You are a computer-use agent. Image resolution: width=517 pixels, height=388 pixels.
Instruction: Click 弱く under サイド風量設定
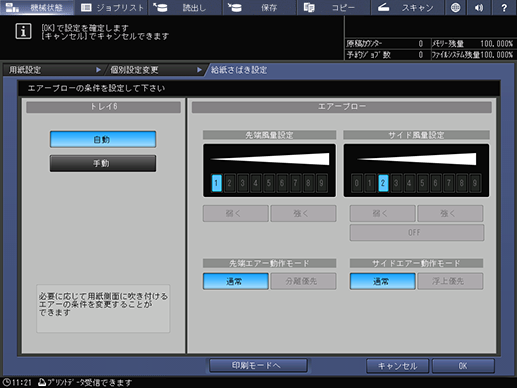click(x=382, y=214)
